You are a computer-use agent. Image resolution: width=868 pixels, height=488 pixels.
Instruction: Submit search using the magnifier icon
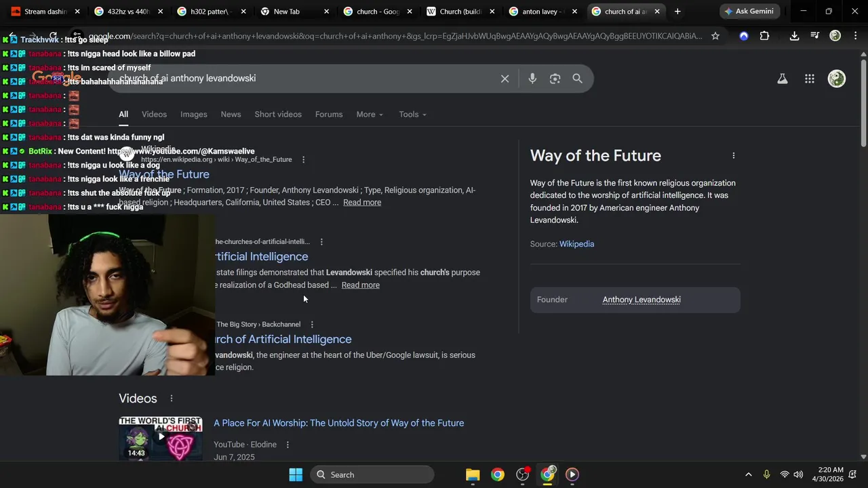coord(577,79)
